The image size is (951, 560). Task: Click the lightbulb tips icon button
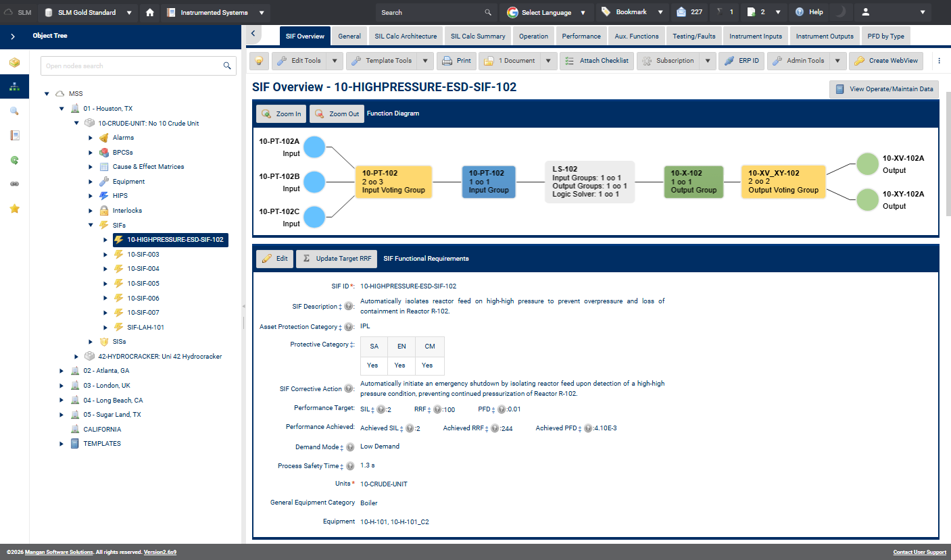pyautogui.click(x=259, y=61)
